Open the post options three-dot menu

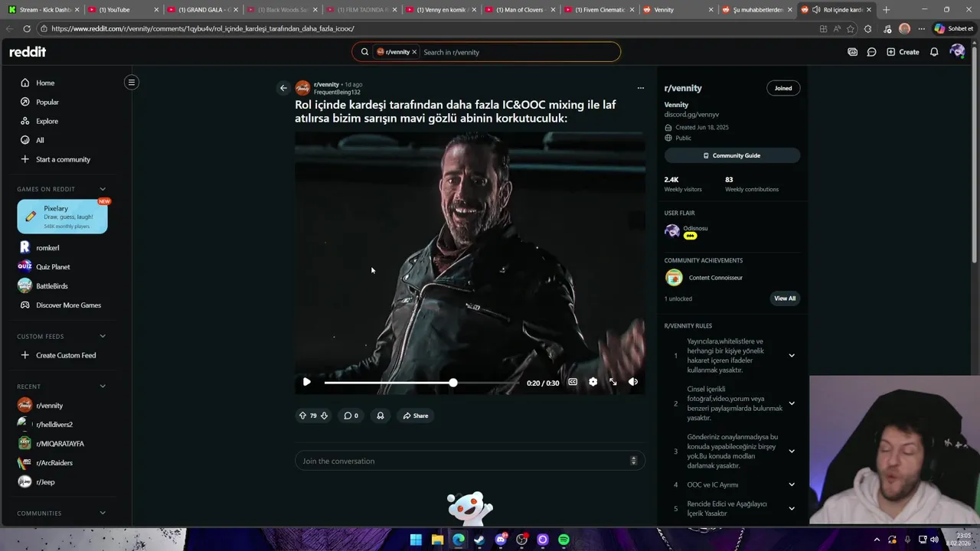click(x=641, y=88)
